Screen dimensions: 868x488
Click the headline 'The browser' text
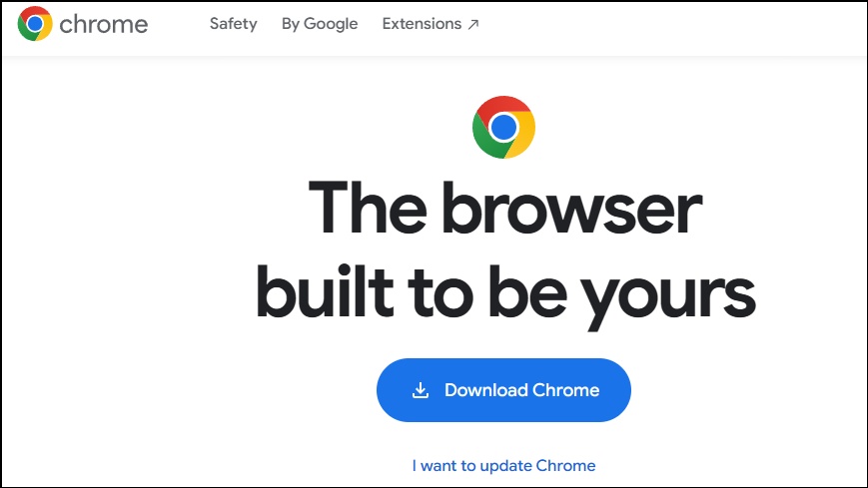coord(504,208)
